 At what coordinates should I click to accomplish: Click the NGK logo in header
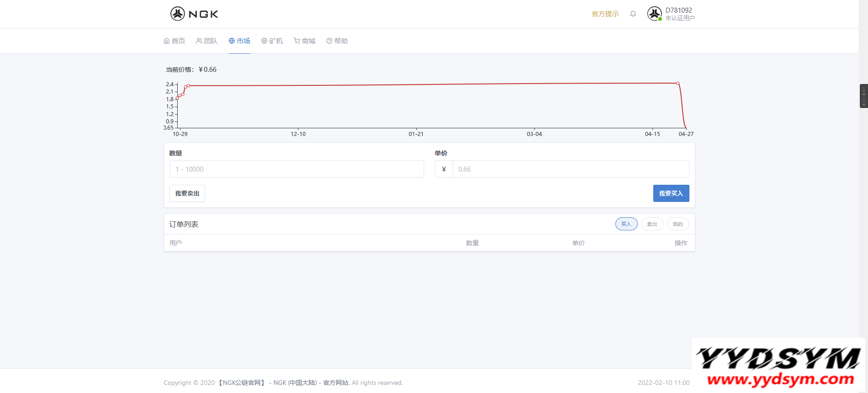pos(194,14)
